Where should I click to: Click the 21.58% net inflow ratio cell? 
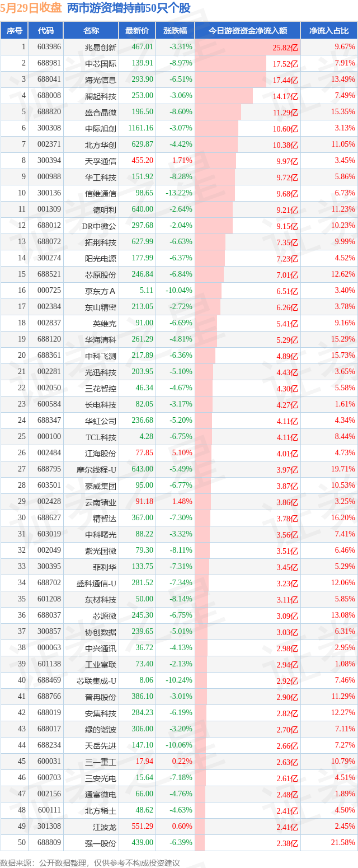tap(343, 843)
